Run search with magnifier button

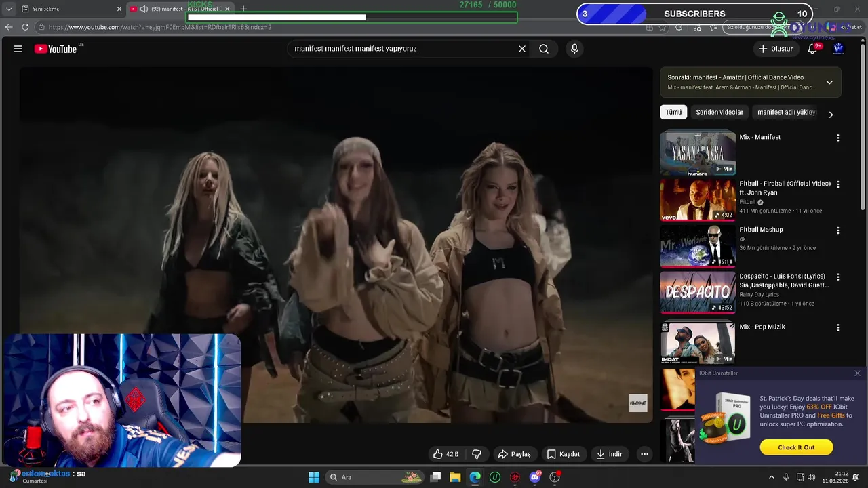tap(544, 49)
